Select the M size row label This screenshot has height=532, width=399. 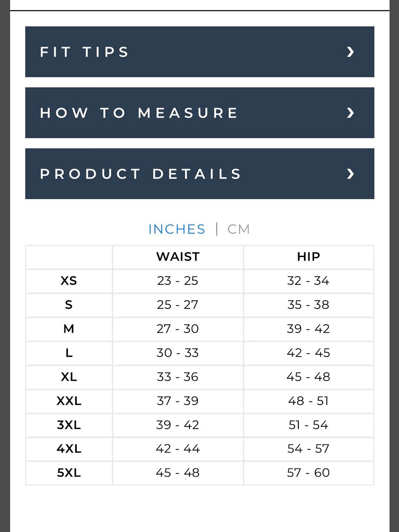coord(69,329)
